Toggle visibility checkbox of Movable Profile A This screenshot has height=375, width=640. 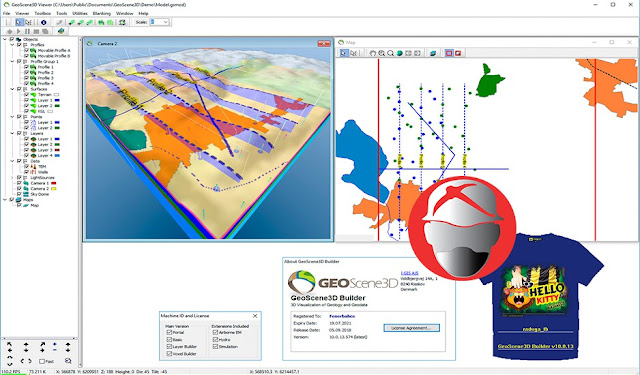point(27,50)
